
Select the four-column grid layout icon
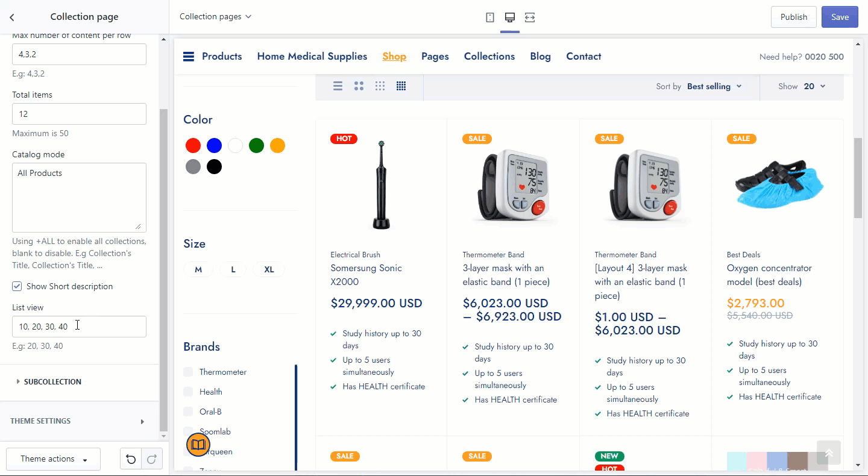pyautogui.click(x=401, y=86)
